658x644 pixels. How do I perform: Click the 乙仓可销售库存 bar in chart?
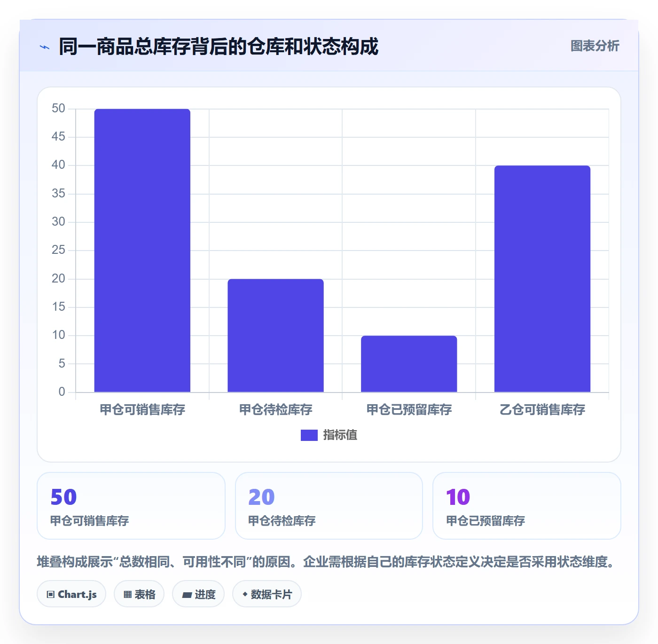(x=542, y=279)
